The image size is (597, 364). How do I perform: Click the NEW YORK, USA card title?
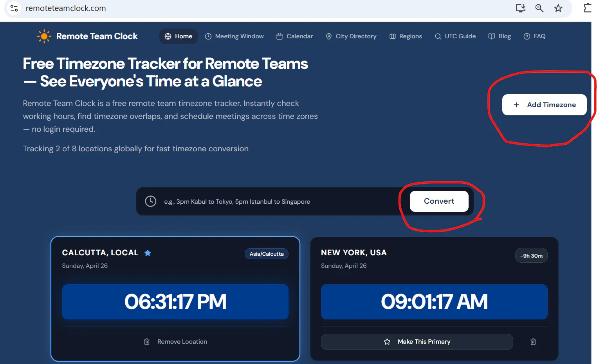coord(354,253)
